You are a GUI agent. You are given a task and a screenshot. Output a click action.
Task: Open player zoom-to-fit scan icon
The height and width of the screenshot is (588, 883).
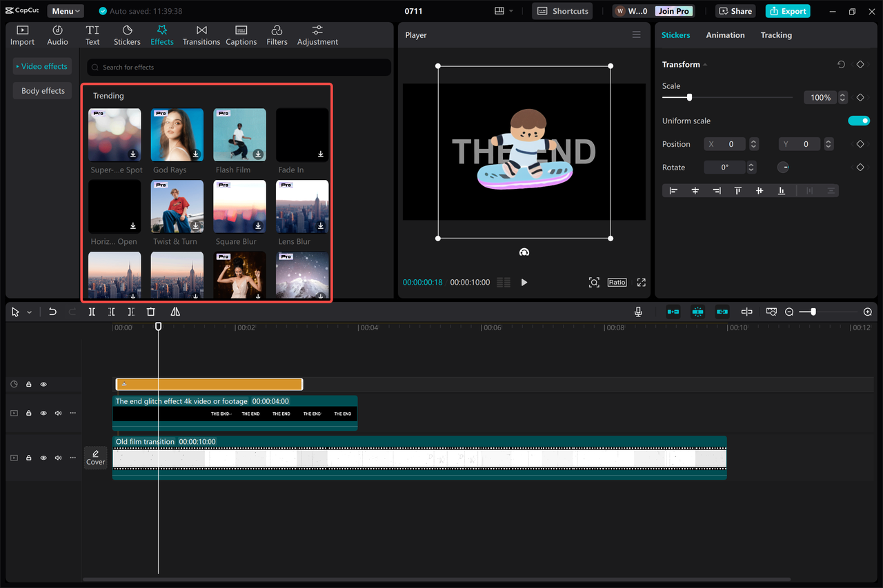click(594, 283)
